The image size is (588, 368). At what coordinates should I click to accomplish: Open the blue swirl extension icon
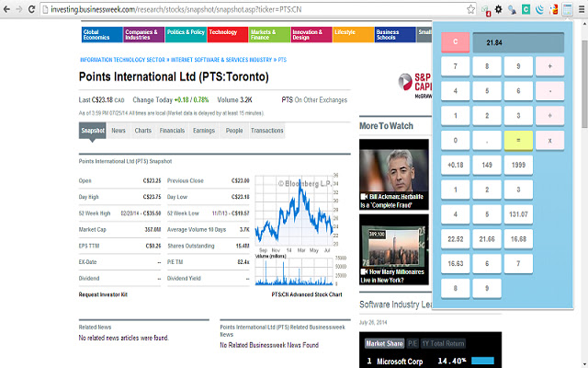point(539,9)
